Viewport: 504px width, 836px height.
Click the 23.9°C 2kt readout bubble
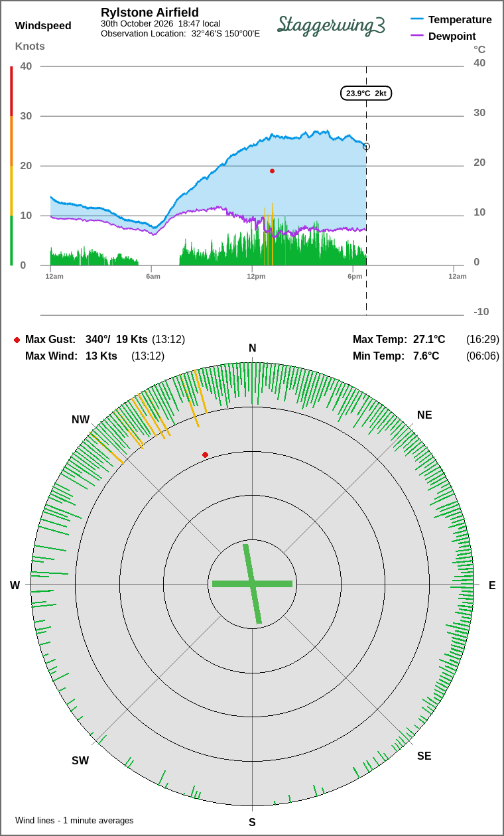(x=366, y=94)
